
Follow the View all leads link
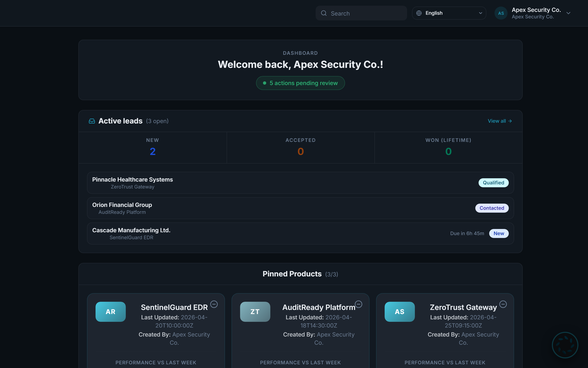click(500, 121)
